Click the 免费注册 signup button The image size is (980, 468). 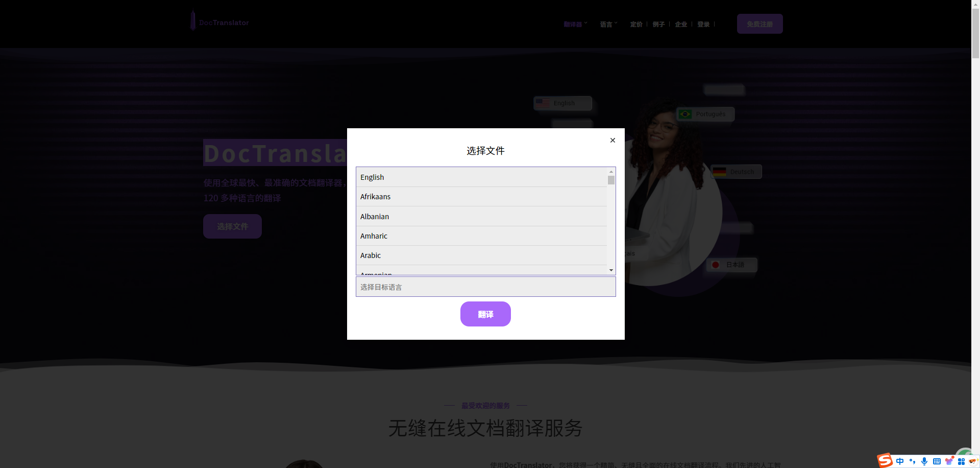click(x=759, y=24)
